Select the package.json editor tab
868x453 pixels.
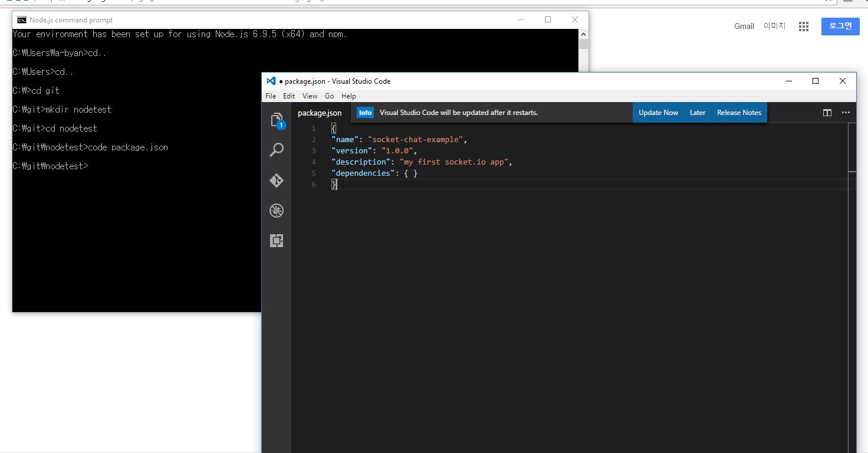click(x=320, y=113)
